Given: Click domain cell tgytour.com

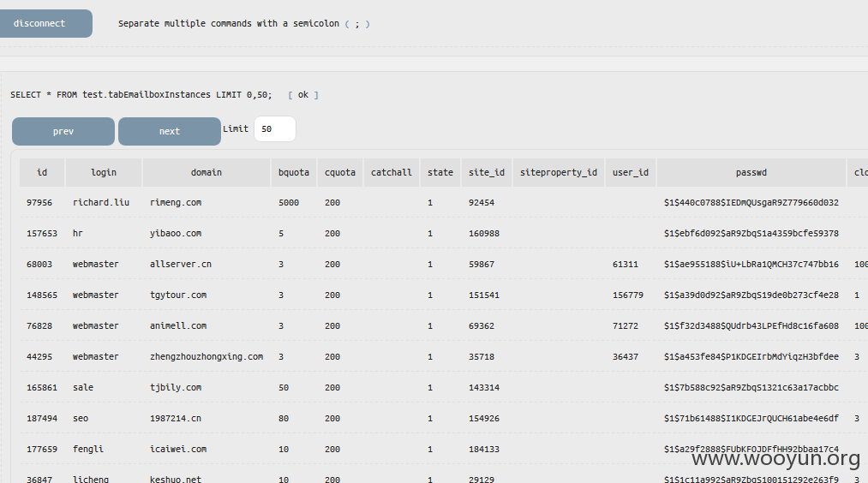Looking at the screenshot, I should [178, 295].
